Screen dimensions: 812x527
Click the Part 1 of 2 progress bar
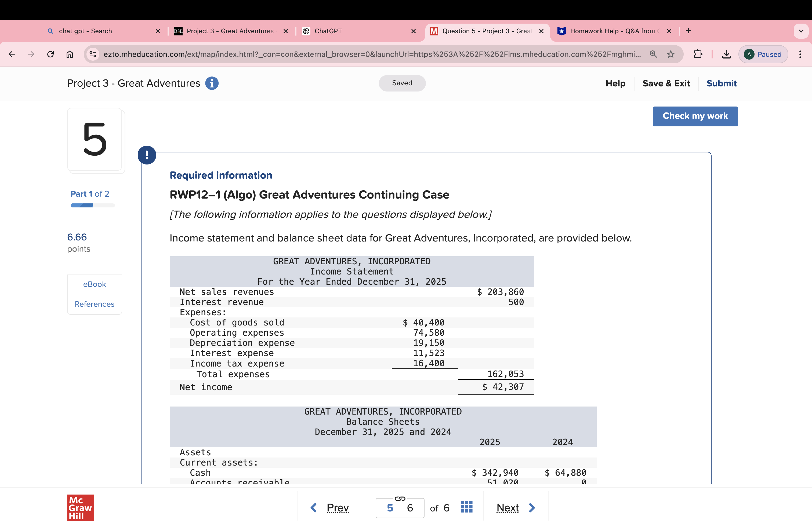click(x=92, y=205)
